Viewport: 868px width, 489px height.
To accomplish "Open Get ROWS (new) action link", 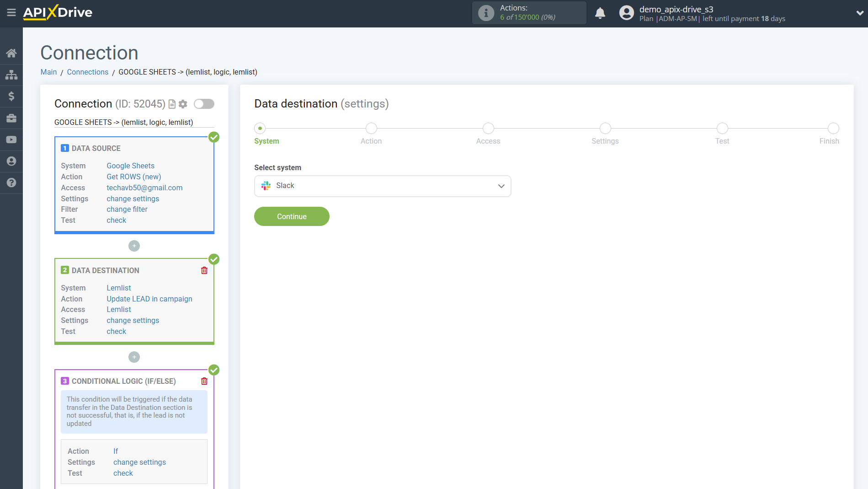I will (x=134, y=177).
